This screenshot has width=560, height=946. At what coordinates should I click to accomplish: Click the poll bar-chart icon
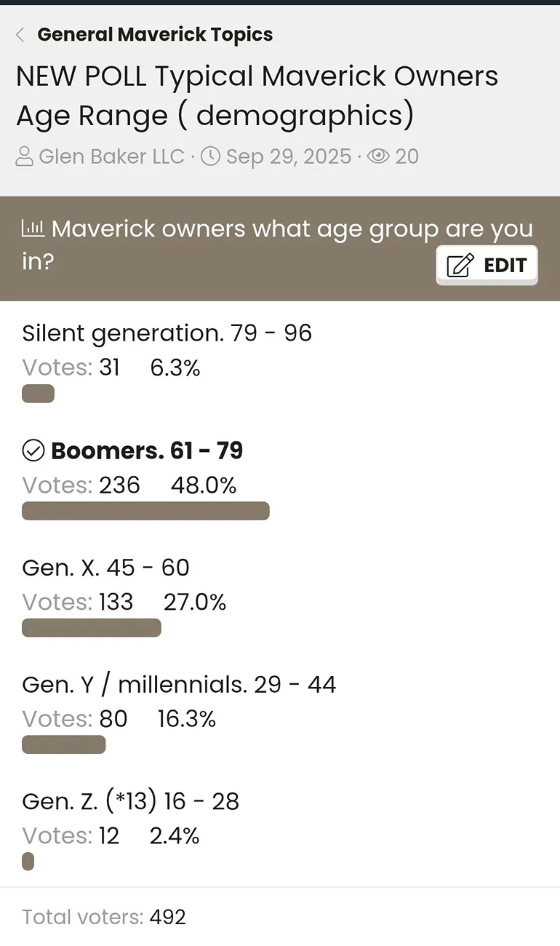(33, 228)
